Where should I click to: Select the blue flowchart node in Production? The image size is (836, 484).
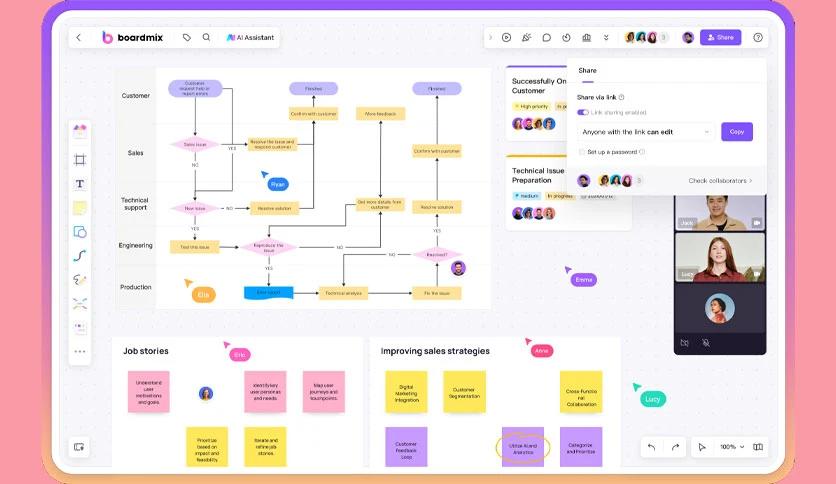click(269, 293)
